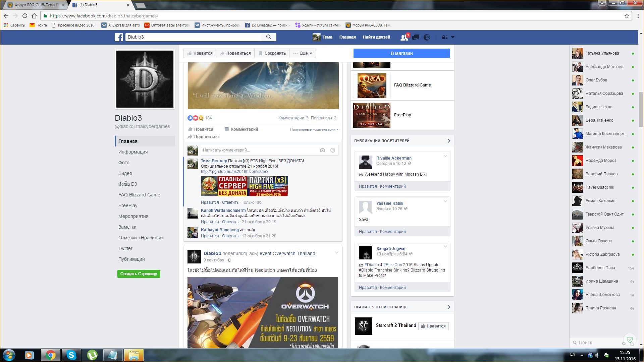Select Информация in the page sidebar
This screenshot has height=362, width=644.
pos(133,152)
